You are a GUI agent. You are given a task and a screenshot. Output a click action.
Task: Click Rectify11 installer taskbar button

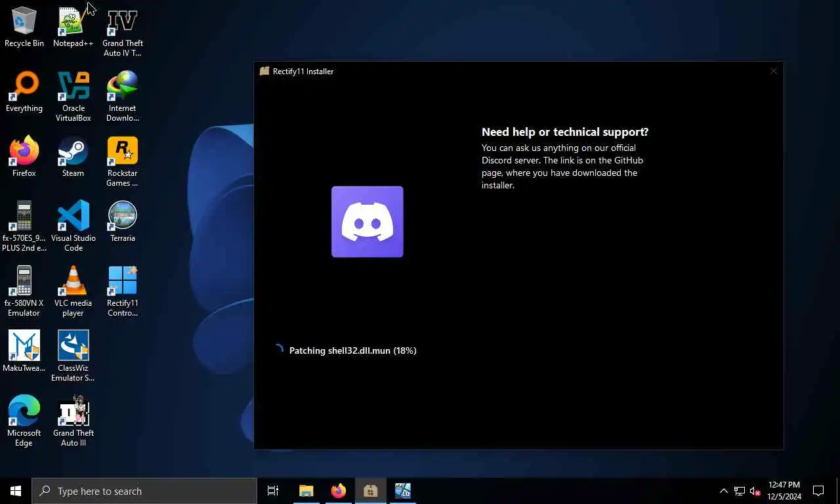tap(370, 491)
